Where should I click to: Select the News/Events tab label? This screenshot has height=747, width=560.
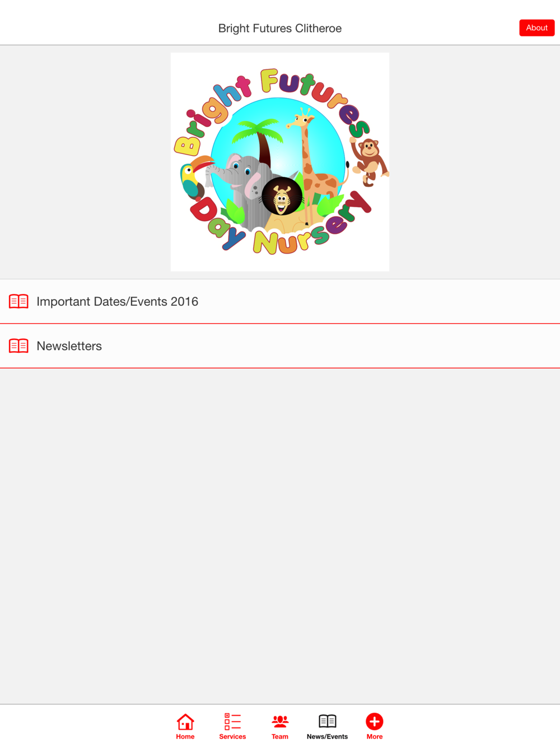[327, 736]
